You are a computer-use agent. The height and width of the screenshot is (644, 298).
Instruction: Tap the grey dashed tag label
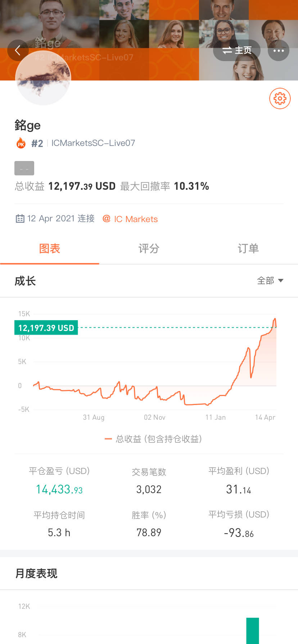(x=24, y=168)
